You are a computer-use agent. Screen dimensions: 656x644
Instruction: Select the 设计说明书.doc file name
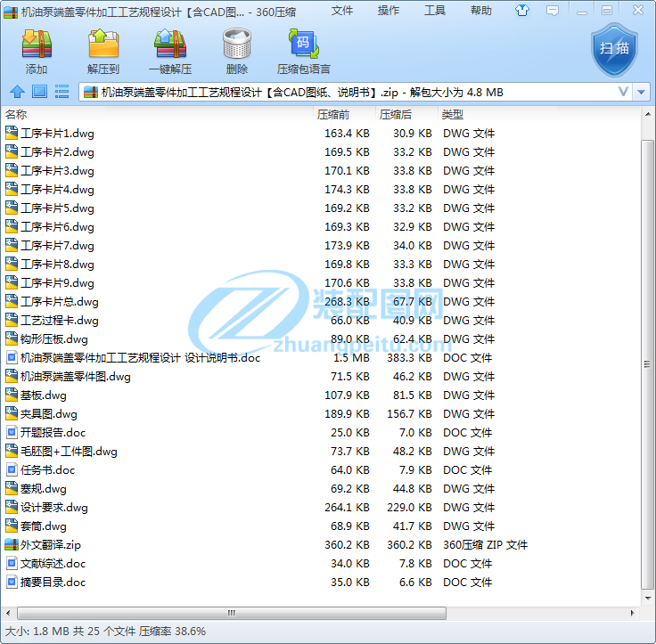(x=140, y=357)
